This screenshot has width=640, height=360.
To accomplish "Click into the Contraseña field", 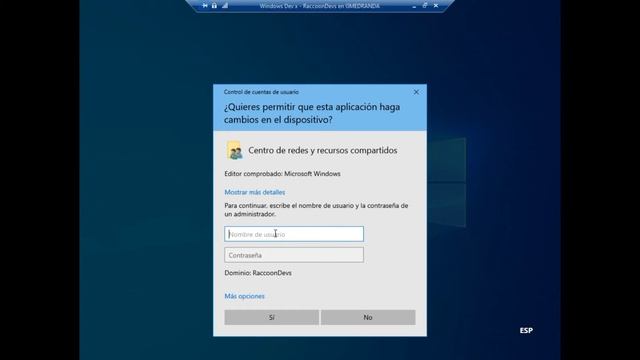I will [x=294, y=255].
